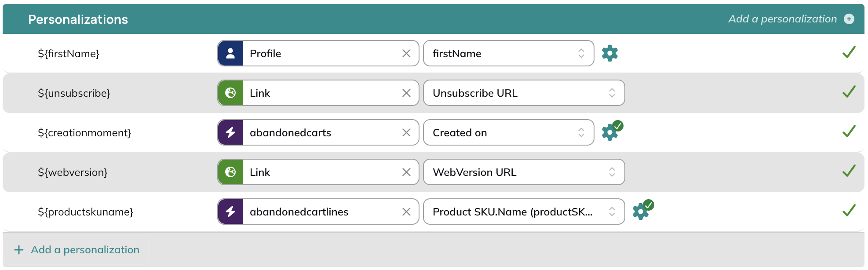Open the WebVersion URL dropdown
Viewport: 868px width, 270px height.
[524, 172]
